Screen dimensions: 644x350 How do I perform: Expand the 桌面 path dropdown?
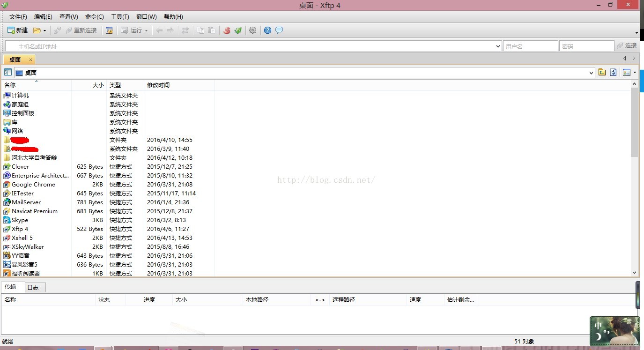[x=591, y=73]
